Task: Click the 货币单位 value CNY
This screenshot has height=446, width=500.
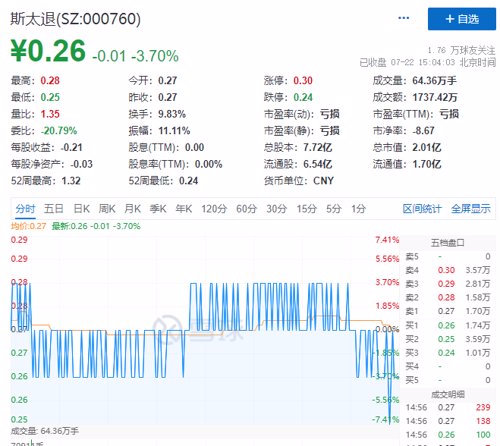Action: (x=323, y=181)
